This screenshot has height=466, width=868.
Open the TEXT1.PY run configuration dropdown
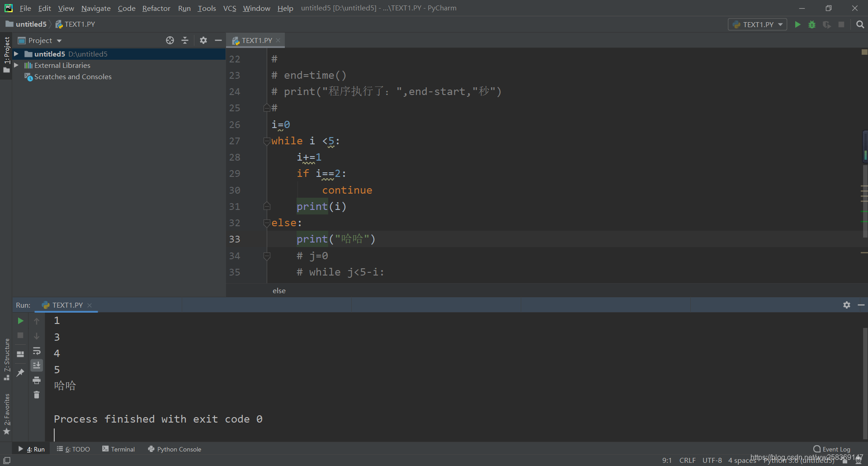point(757,24)
